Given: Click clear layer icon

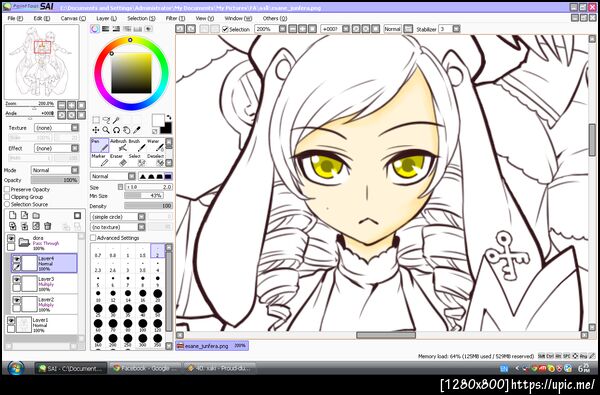Looking at the screenshot, I should (36, 226).
